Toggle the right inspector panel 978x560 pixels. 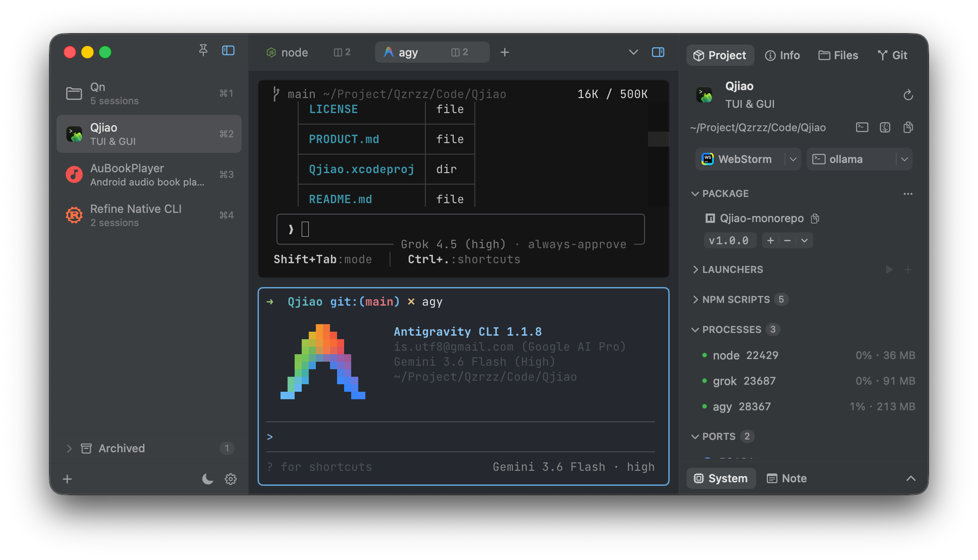click(x=658, y=52)
